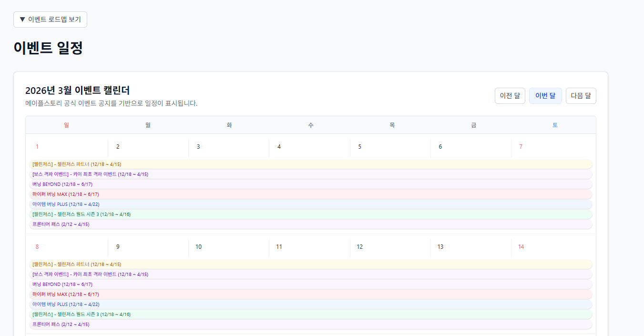Click the 일 Sunday column header
The image size is (644, 336).
click(x=66, y=124)
